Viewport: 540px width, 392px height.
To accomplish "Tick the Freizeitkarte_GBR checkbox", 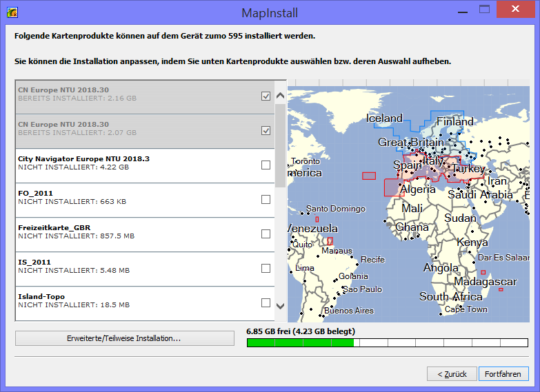I will click(x=266, y=234).
